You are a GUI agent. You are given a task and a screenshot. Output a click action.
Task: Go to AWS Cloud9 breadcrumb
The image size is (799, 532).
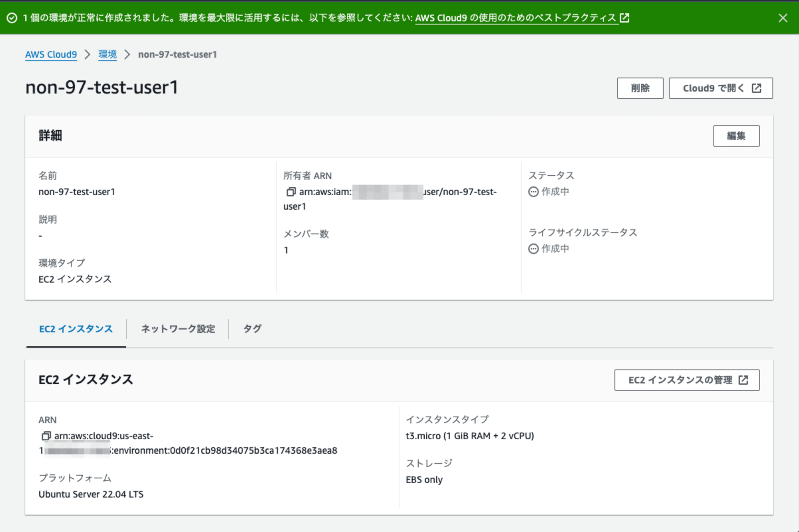(51, 55)
